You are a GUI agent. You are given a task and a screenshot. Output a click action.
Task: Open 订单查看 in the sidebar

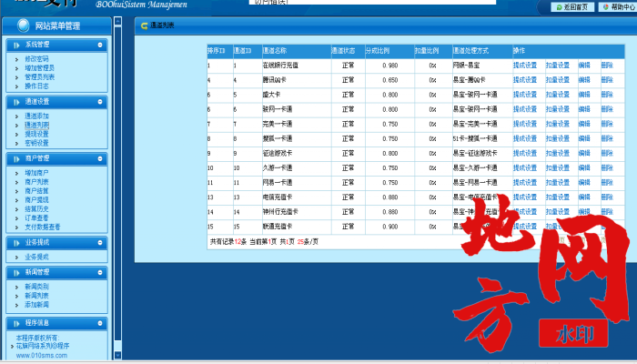click(36, 218)
